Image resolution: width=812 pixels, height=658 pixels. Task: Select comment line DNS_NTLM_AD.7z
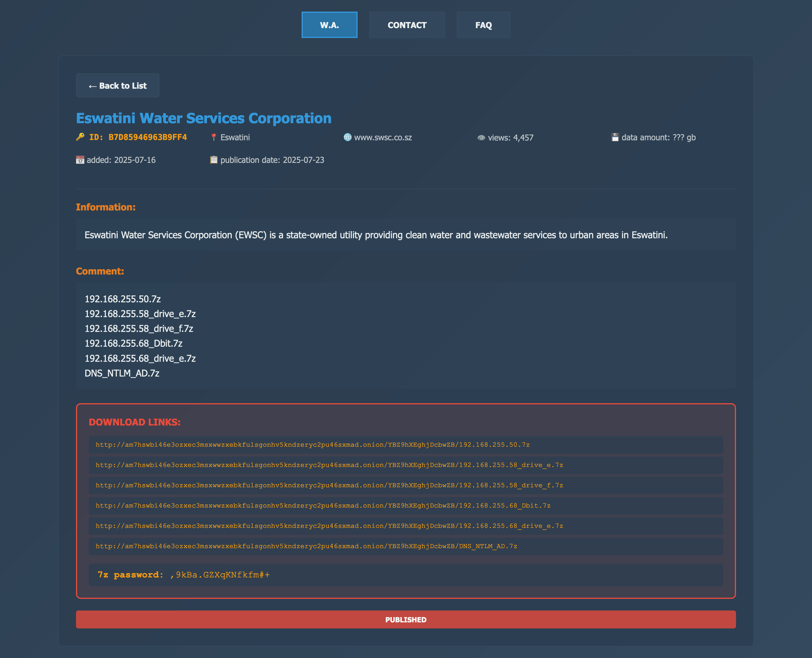122,373
